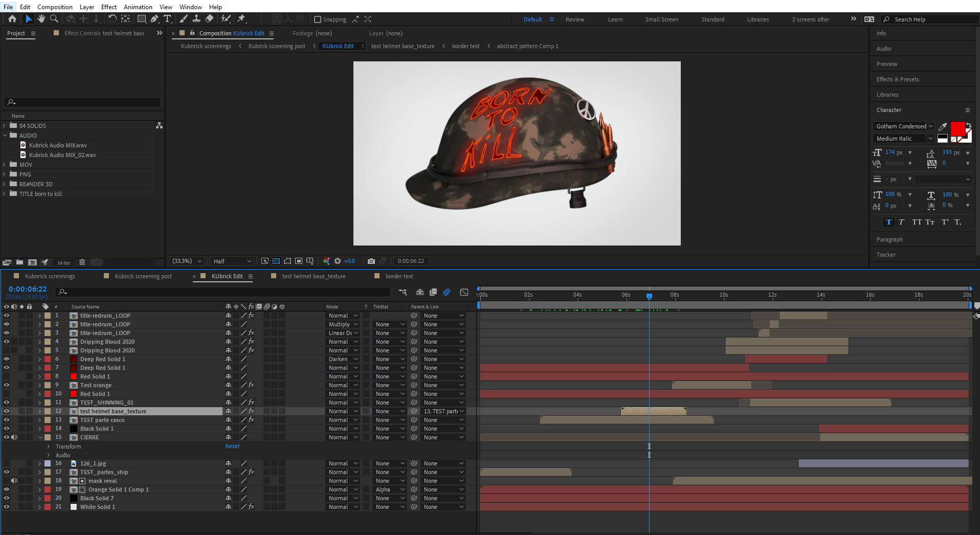The width and height of the screenshot is (980, 535).
Task: Select the Hand tool in toolbar
Action: point(41,19)
